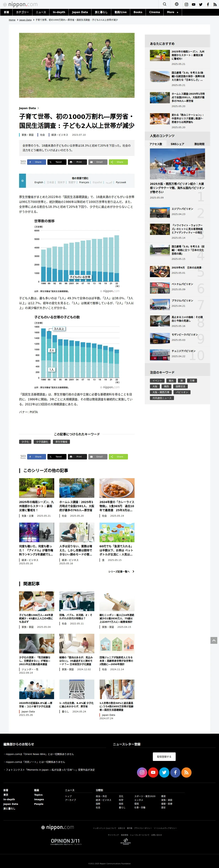Image resolution: width=219 pixels, height=868 pixels.
Task: Click the footer nippon.com logo
Action: 57,827
